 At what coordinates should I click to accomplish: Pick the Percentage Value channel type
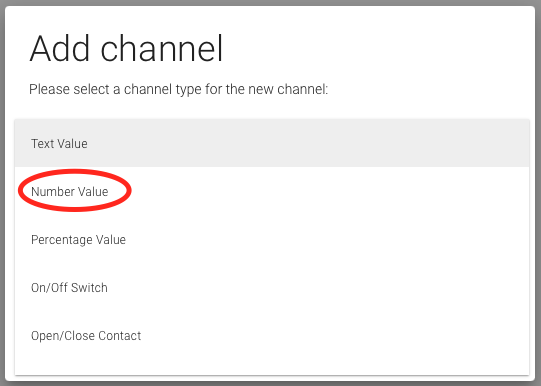tap(272, 239)
